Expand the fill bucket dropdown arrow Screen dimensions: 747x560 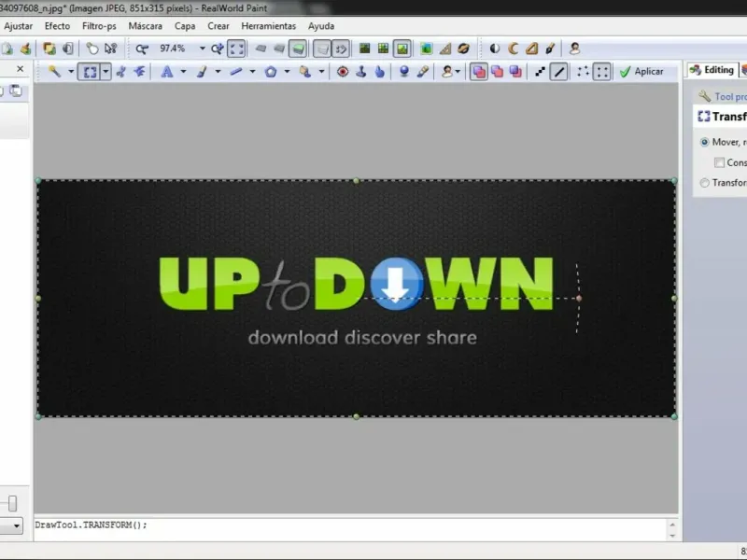[x=321, y=72]
